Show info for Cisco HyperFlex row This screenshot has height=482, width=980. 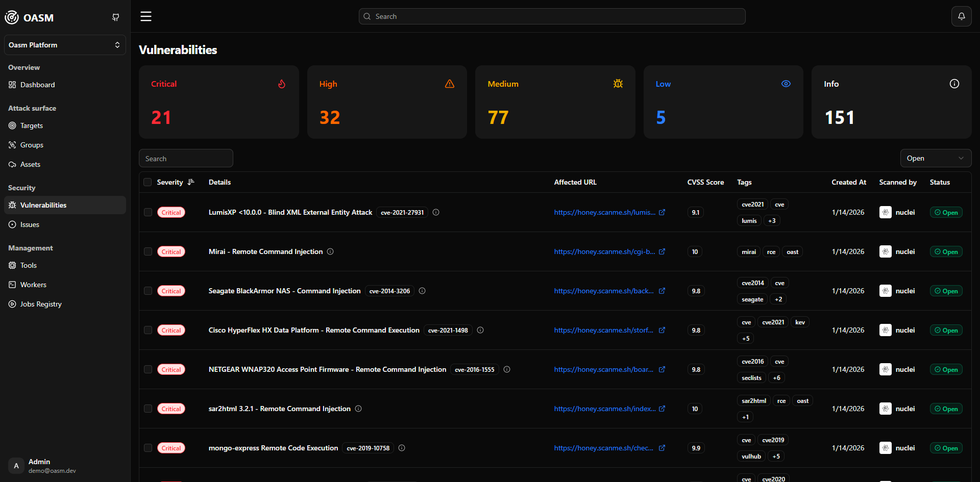pos(480,330)
